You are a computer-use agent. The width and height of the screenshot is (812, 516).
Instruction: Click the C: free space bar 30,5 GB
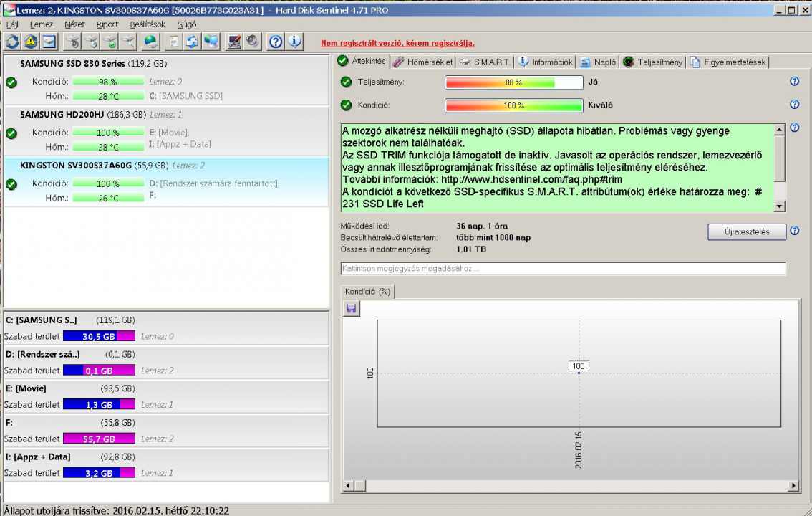(x=99, y=336)
